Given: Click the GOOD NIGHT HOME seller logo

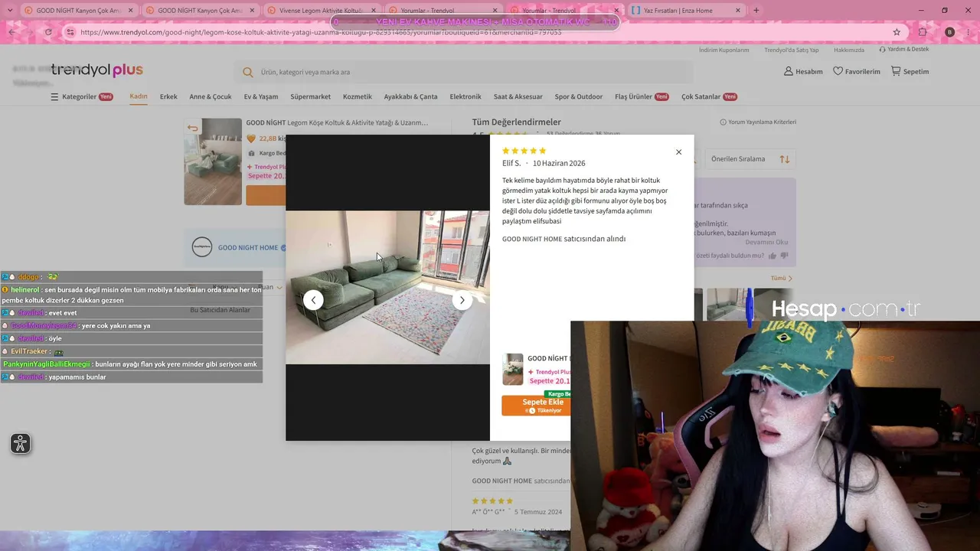Looking at the screenshot, I should click(x=202, y=247).
